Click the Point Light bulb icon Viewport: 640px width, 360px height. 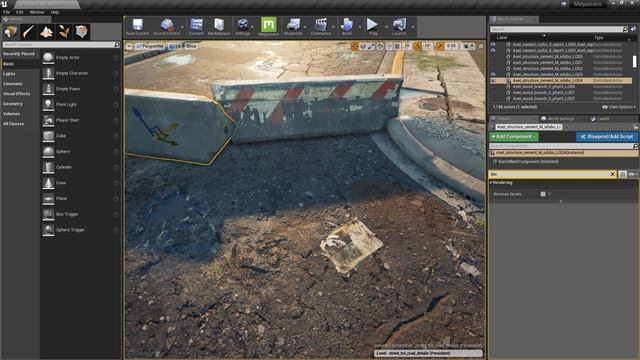[x=48, y=104]
